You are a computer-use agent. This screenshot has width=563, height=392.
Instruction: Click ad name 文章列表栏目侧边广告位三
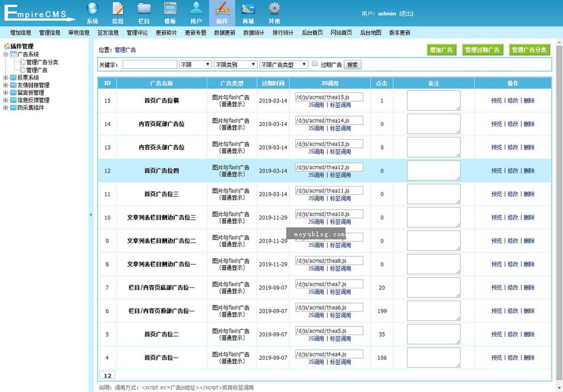(162, 218)
